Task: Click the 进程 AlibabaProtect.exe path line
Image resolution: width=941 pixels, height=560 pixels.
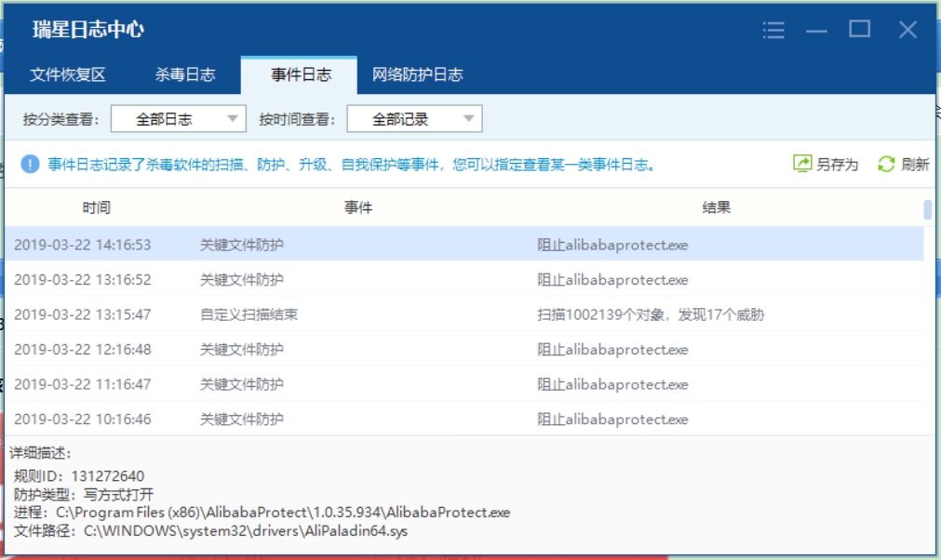Action: point(262,513)
